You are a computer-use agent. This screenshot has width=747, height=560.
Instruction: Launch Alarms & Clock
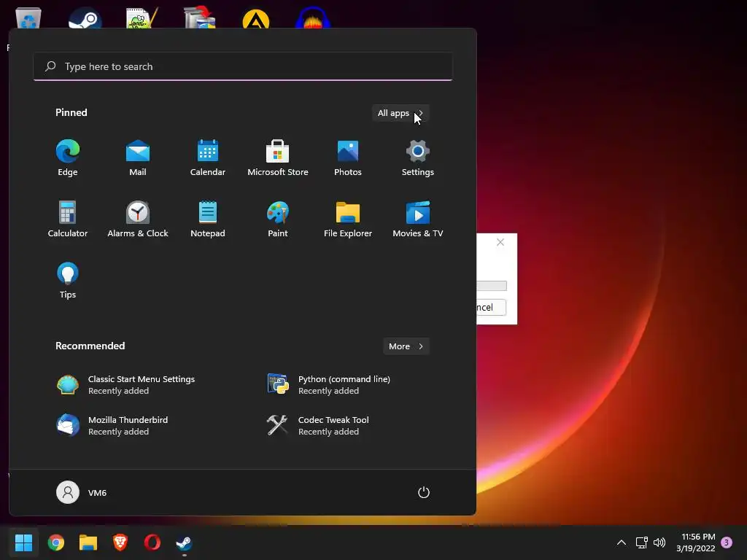pos(138,219)
